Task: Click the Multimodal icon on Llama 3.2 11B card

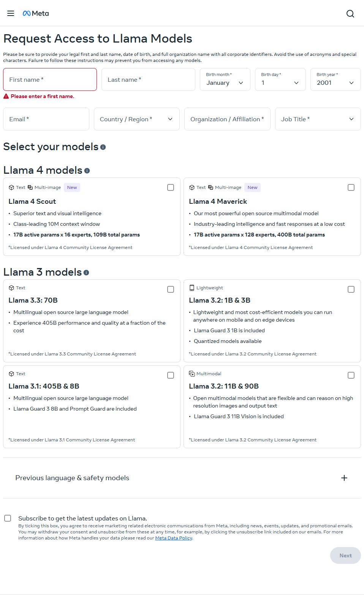Action: (x=192, y=374)
